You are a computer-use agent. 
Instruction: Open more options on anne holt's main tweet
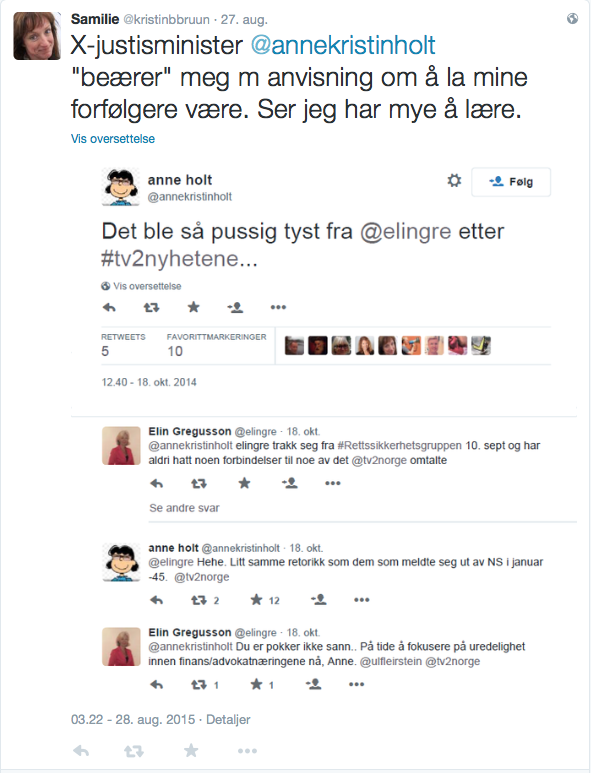click(278, 308)
